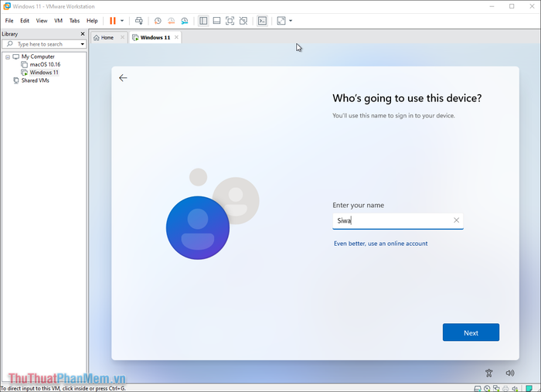Click the network adapter status icon

496,389
